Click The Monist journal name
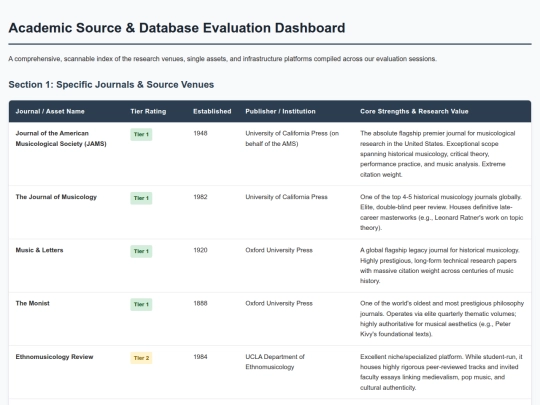The height and width of the screenshot is (405, 540). click(32, 303)
